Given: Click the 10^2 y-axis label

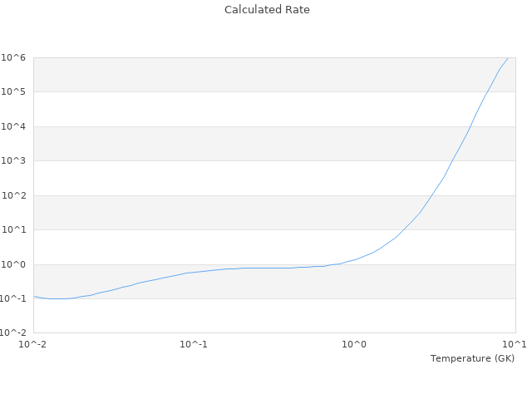Looking at the screenshot, I should pos(15,195).
